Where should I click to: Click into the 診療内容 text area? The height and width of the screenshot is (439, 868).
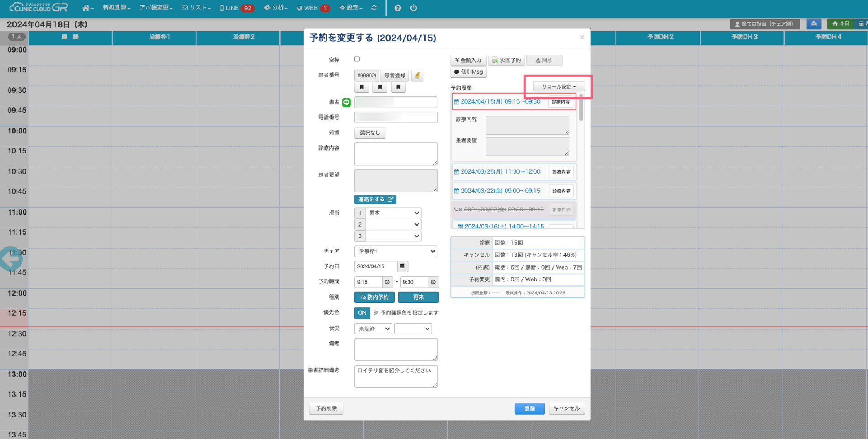coord(396,154)
